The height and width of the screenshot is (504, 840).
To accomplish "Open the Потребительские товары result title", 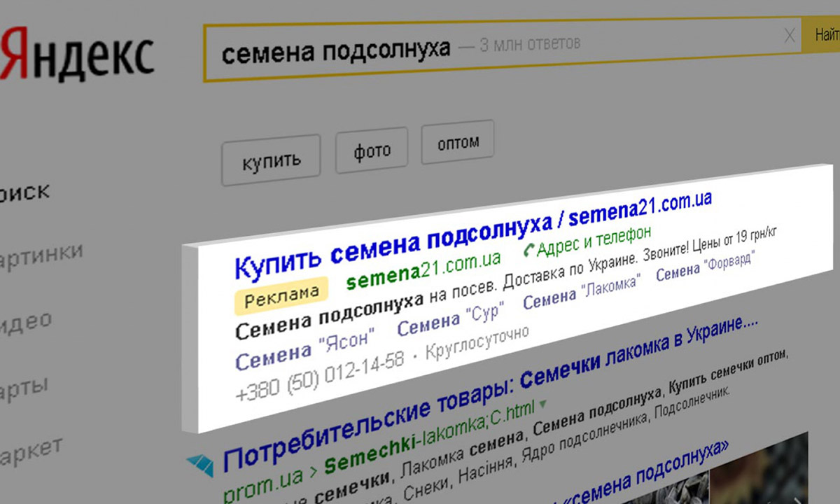I will pyautogui.click(x=491, y=395).
